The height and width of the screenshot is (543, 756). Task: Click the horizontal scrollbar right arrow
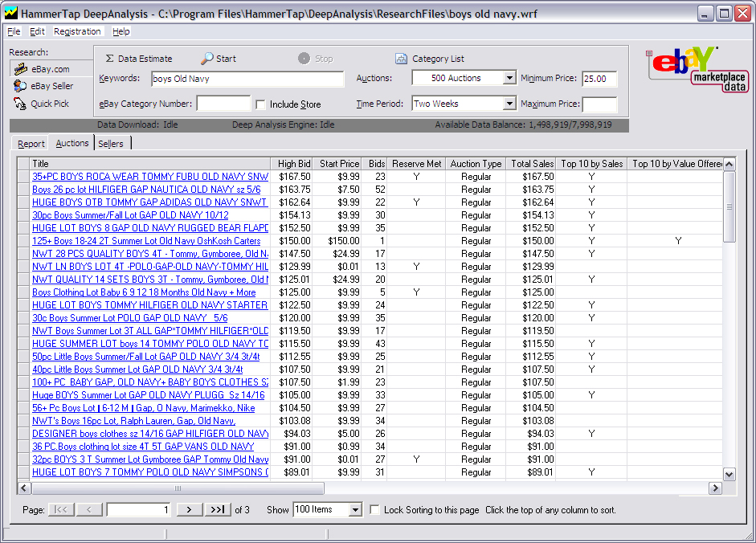pos(716,488)
